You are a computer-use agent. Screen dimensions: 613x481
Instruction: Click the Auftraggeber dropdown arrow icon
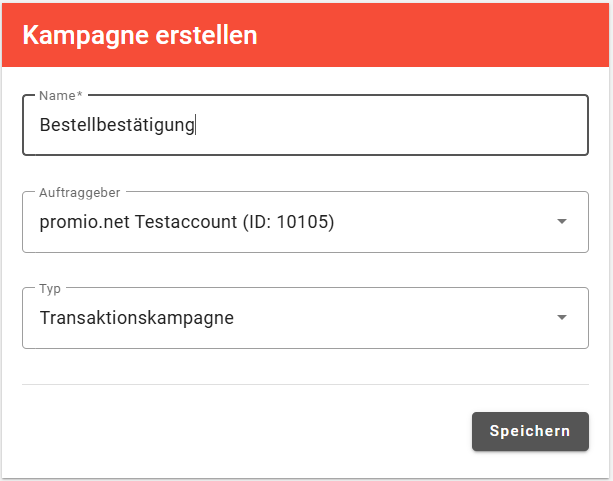click(562, 222)
